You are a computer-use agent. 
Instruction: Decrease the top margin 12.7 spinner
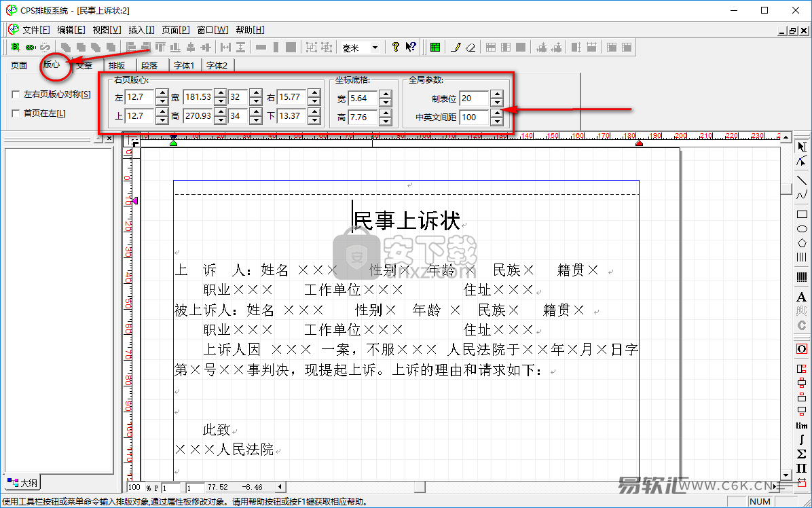click(162, 120)
